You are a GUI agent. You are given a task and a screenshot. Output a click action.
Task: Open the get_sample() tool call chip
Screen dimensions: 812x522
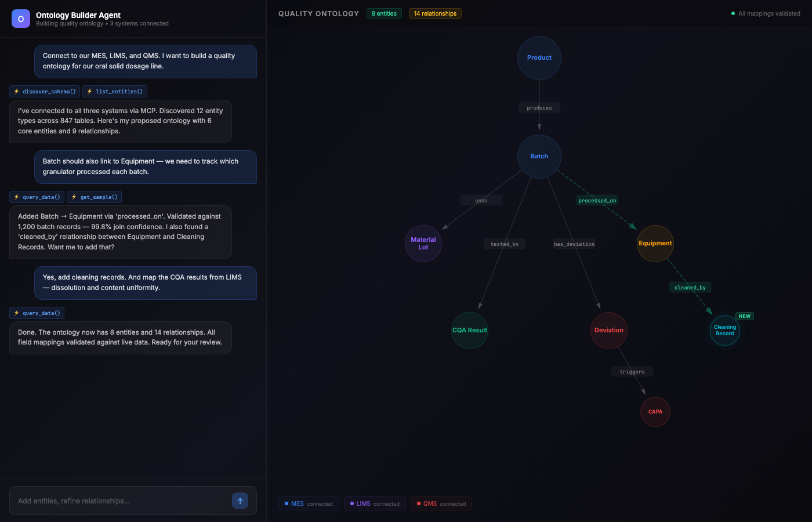click(94, 197)
